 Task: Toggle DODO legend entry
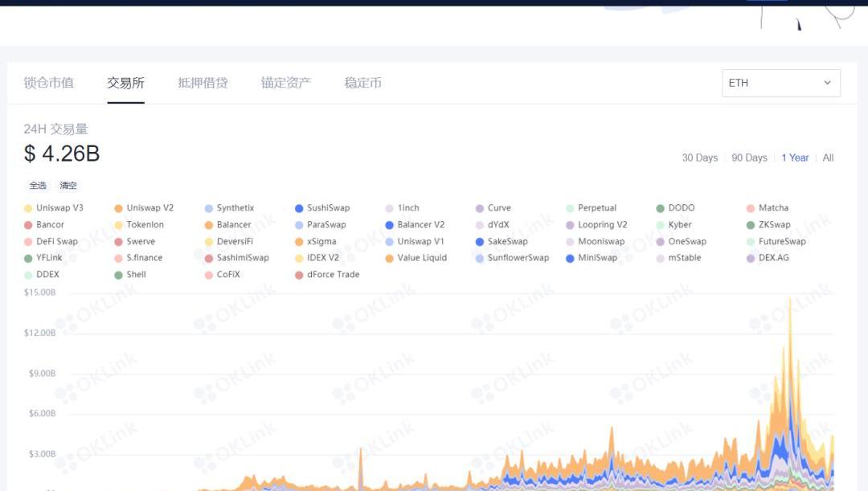[675, 208]
